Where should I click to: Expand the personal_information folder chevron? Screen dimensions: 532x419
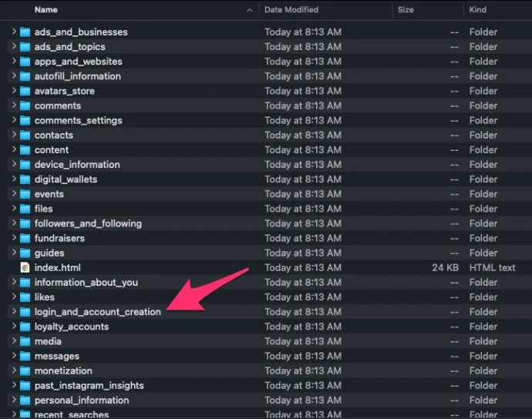point(14,399)
